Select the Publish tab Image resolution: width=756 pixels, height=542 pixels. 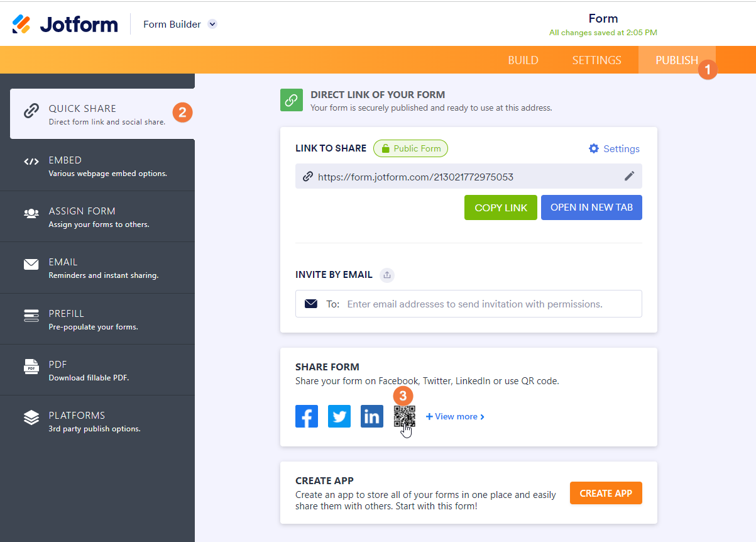coord(676,60)
